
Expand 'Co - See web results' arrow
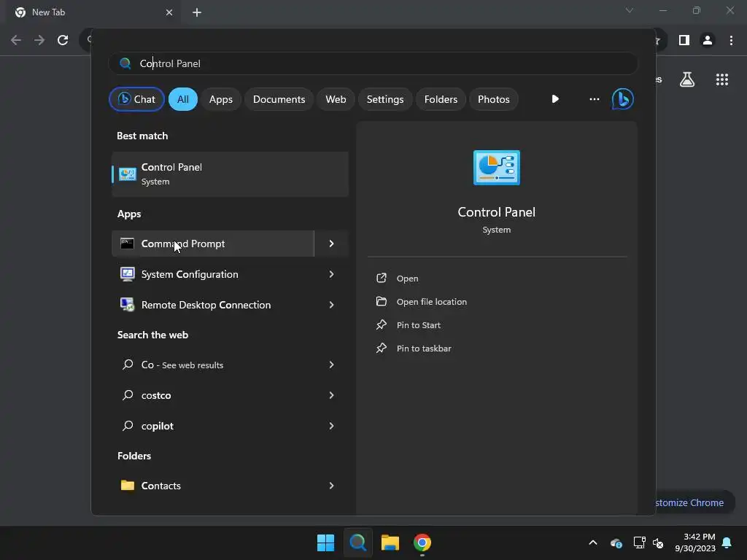332,365
